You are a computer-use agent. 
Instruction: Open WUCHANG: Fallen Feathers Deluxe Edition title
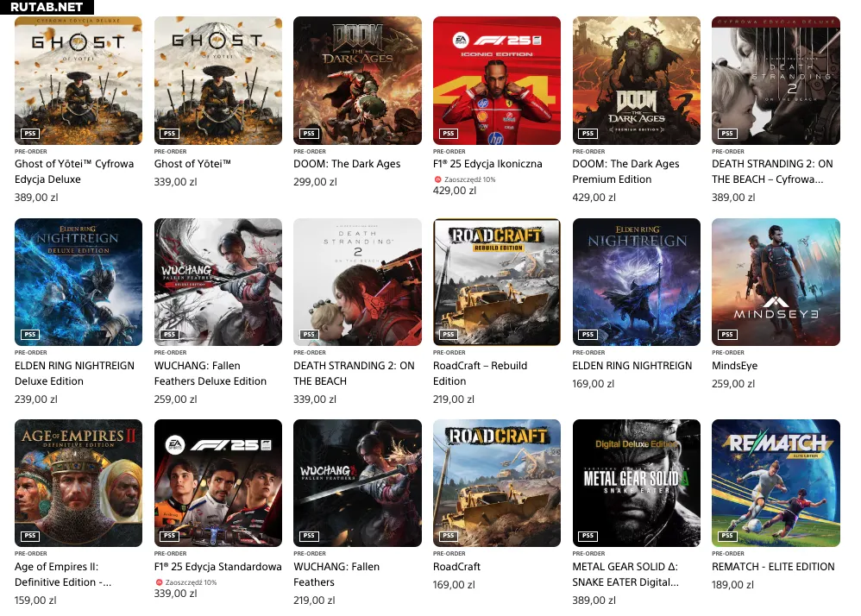click(x=211, y=374)
